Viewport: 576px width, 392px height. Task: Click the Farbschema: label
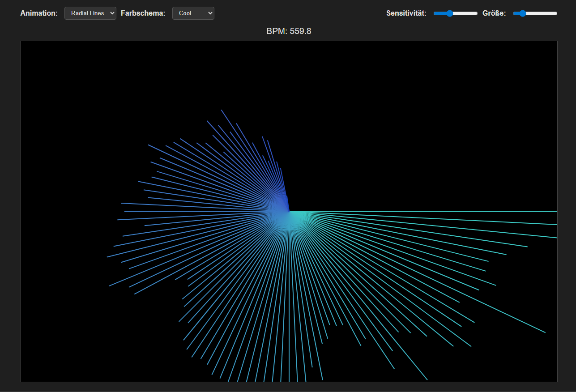point(143,13)
